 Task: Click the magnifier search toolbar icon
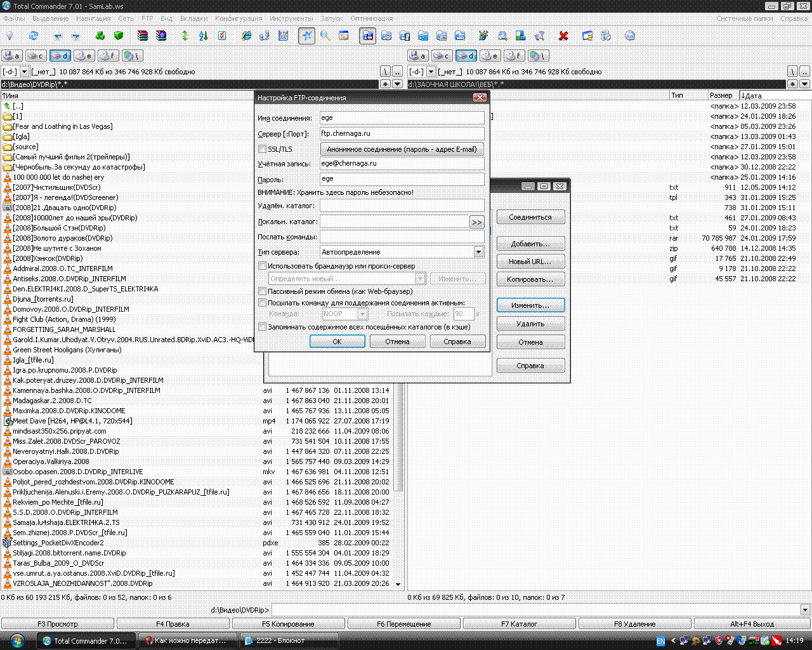click(x=325, y=36)
